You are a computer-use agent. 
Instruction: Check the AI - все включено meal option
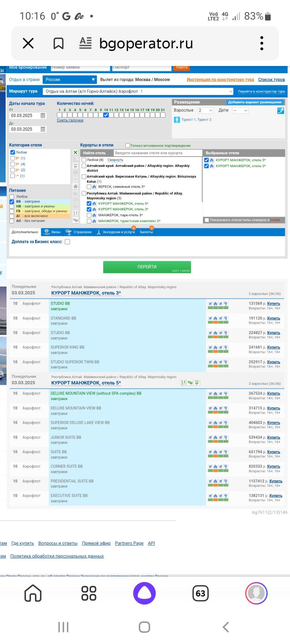[x=12, y=216]
